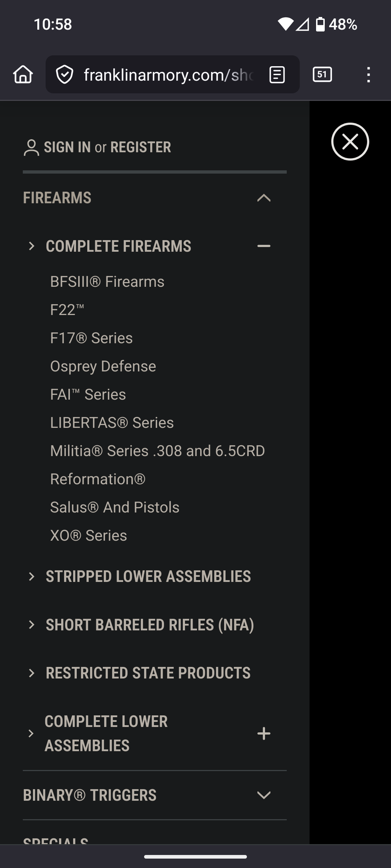
Task: Expand Complete Lower Assemblies plus icon
Action: (x=264, y=733)
